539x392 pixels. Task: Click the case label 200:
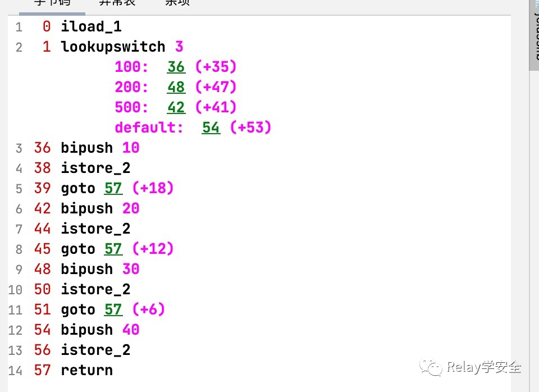click(x=131, y=87)
